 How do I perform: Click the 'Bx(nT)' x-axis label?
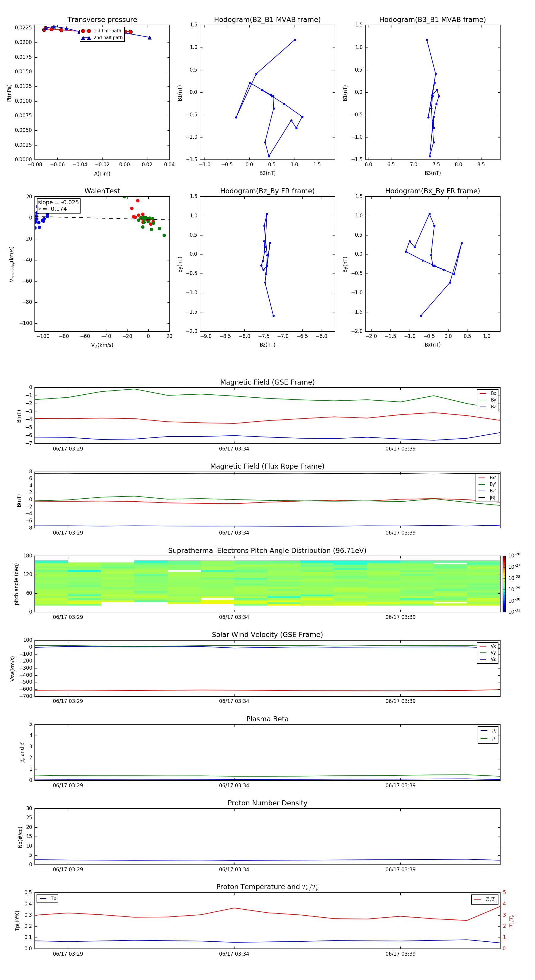click(432, 345)
